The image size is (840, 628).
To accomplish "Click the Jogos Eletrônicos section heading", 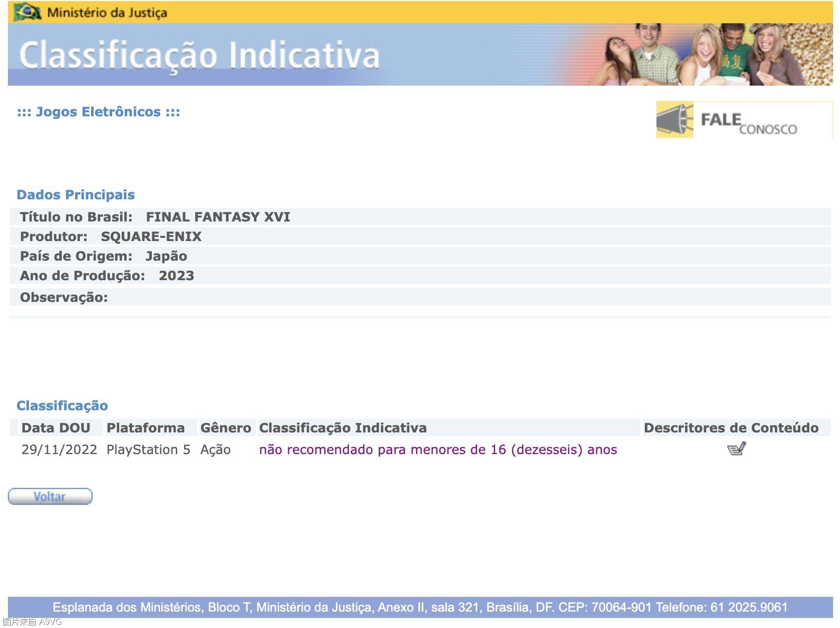I will 98,112.
